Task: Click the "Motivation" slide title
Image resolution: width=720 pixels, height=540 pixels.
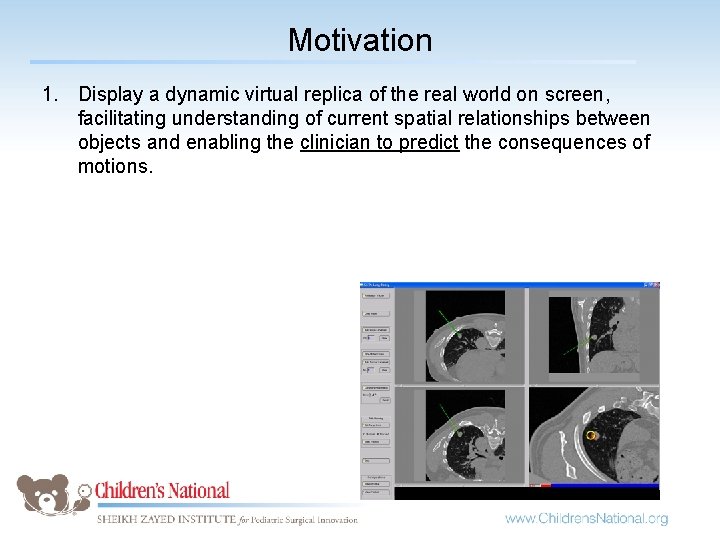Action: tap(360, 40)
